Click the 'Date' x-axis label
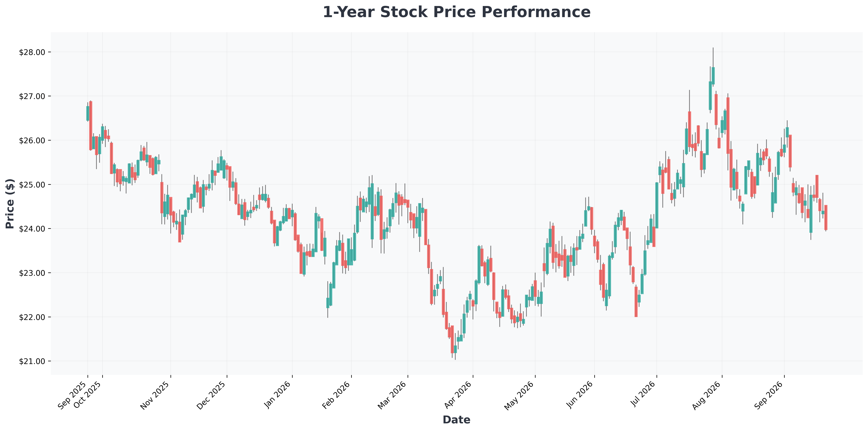Viewport: 868px width, 431px height. click(x=456, y=420)
